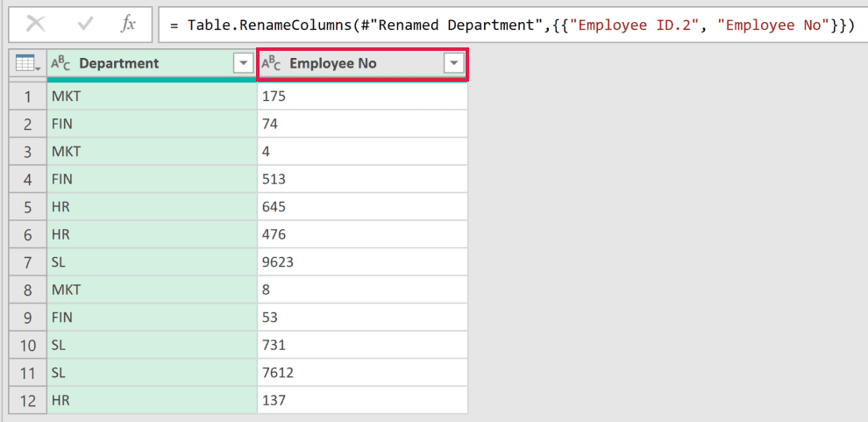Click the ABC type icon for Employee No
Viewport: 868px width, 422px height.
pyautogui.click(x=271, y=64)
